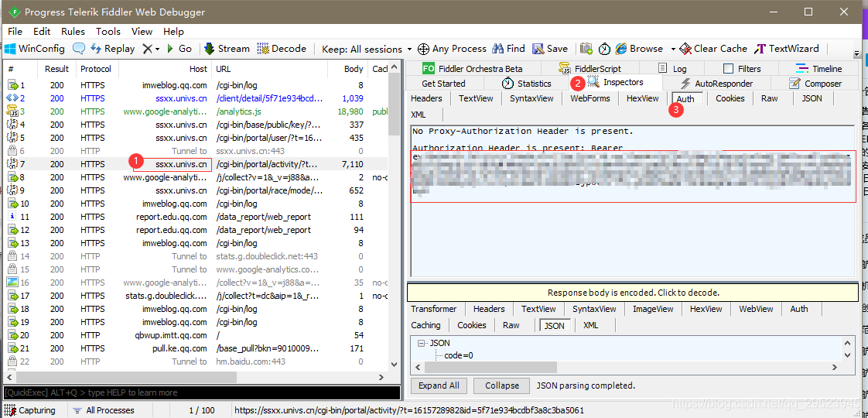Select request inspector Headers tab

click(426, 98)
